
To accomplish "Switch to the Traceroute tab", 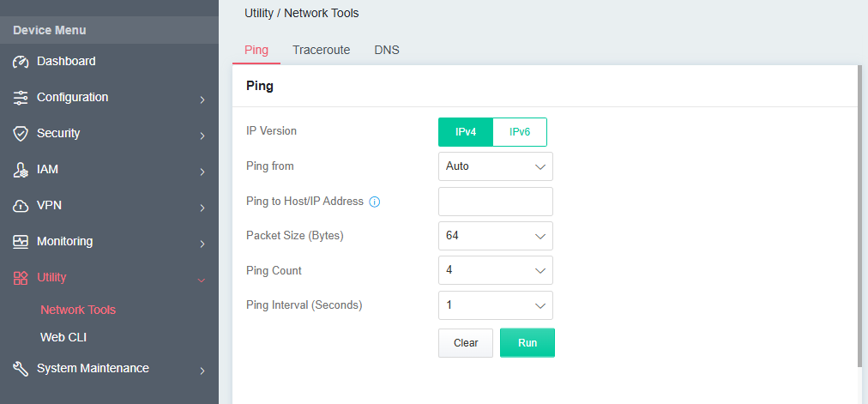I will pyautogui.click(x=321, y=50).
